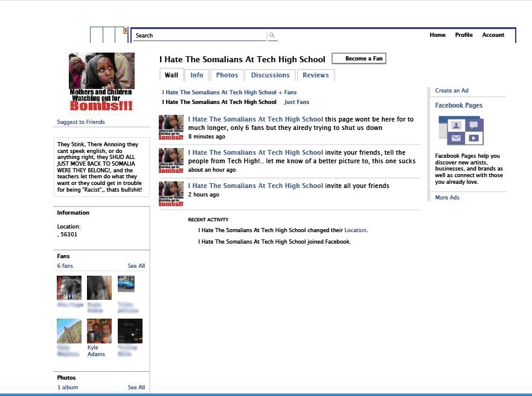Screen dimensions: 532x396
Task: Click the Suggest to Friends link
Action: [81, 122]
